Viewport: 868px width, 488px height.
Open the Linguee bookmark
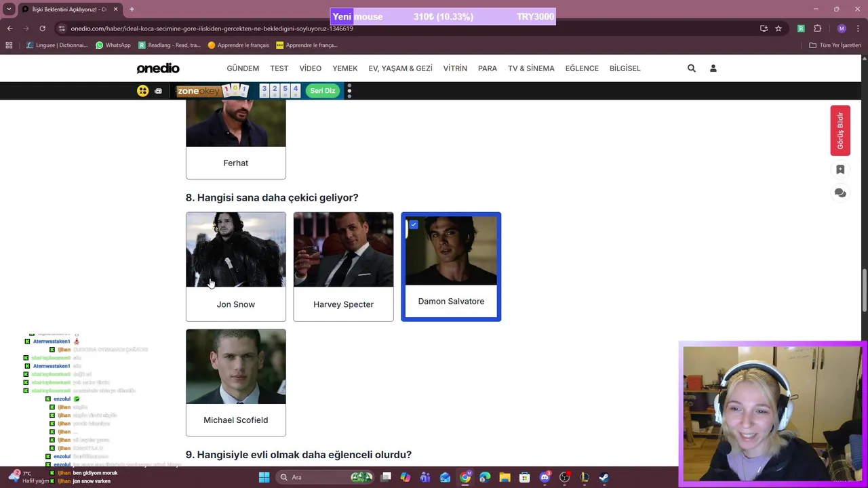[57, 45]
